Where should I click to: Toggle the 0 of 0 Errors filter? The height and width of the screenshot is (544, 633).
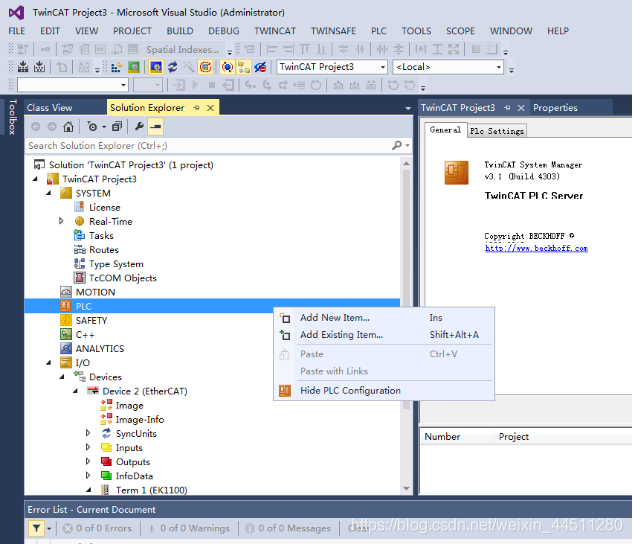[x=98, y=528]
